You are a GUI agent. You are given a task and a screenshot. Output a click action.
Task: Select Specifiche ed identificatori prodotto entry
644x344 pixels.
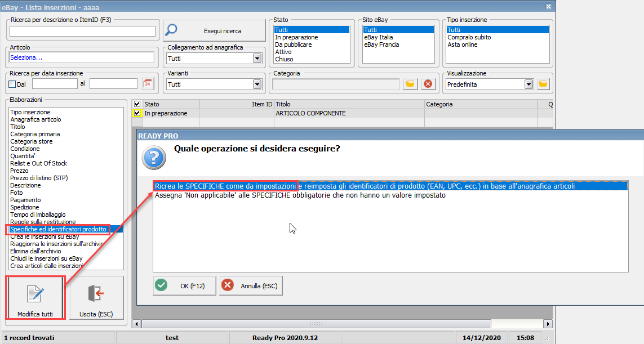[66, 229]
